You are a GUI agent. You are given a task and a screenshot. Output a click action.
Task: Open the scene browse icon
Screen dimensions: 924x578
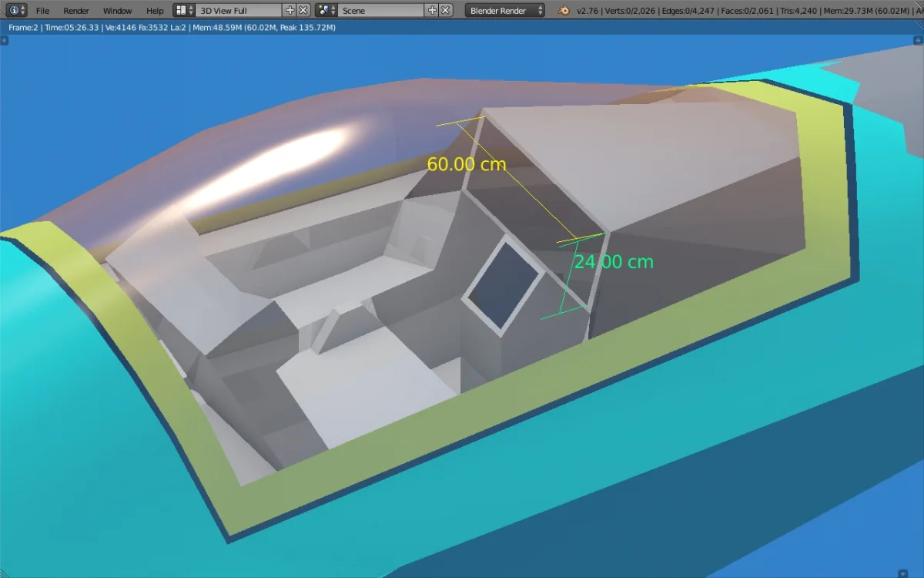point(326,11)
